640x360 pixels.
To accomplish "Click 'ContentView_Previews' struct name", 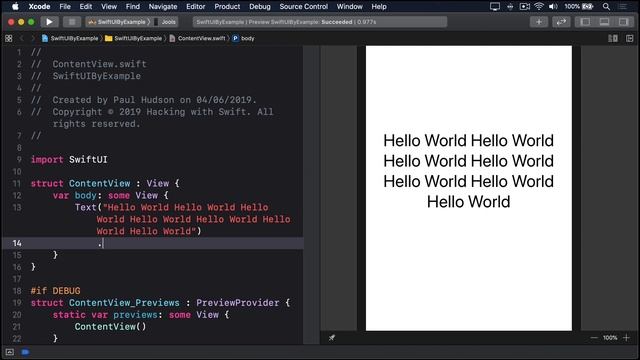I will (124, 303).
